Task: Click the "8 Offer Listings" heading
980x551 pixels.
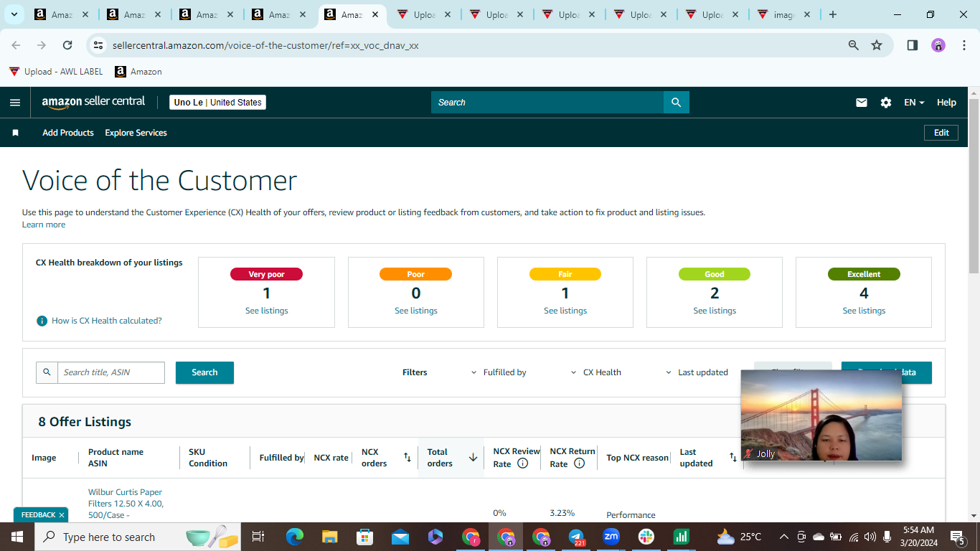Action: tap(85, 422)
